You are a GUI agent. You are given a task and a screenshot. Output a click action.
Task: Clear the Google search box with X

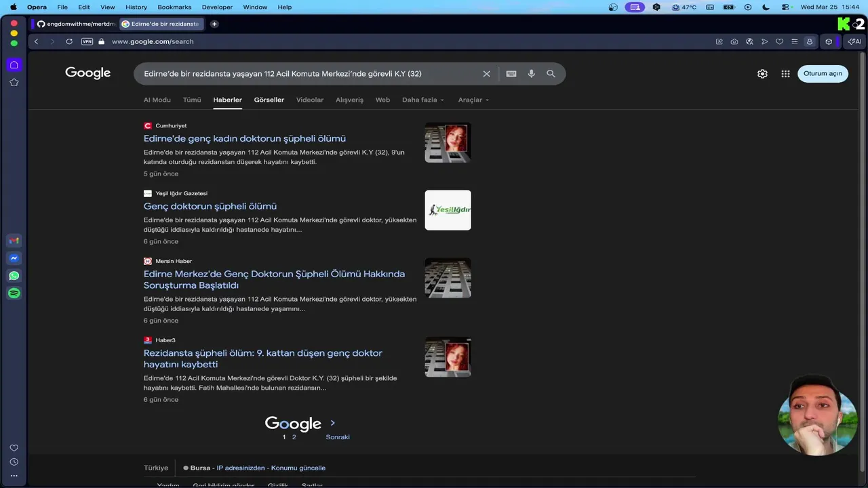(x=486, y=74)
